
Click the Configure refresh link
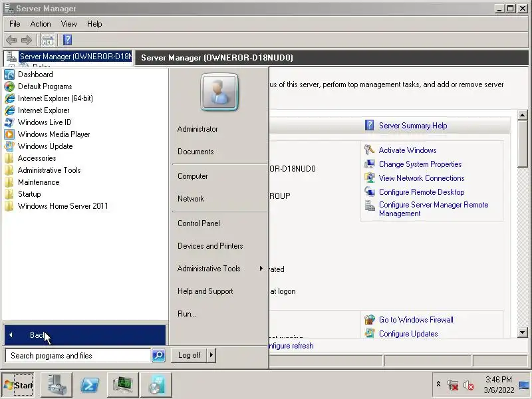pyautogui.click(x=291, y=346)
